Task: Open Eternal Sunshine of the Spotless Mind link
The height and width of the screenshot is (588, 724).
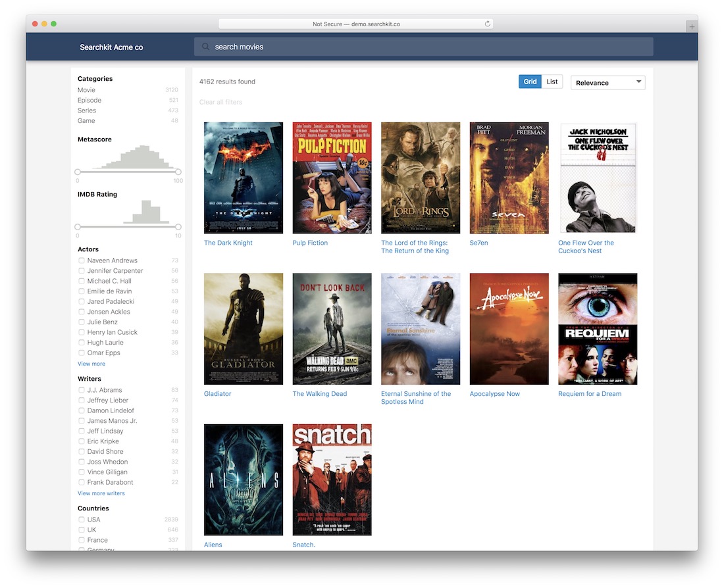Action: 416,397
